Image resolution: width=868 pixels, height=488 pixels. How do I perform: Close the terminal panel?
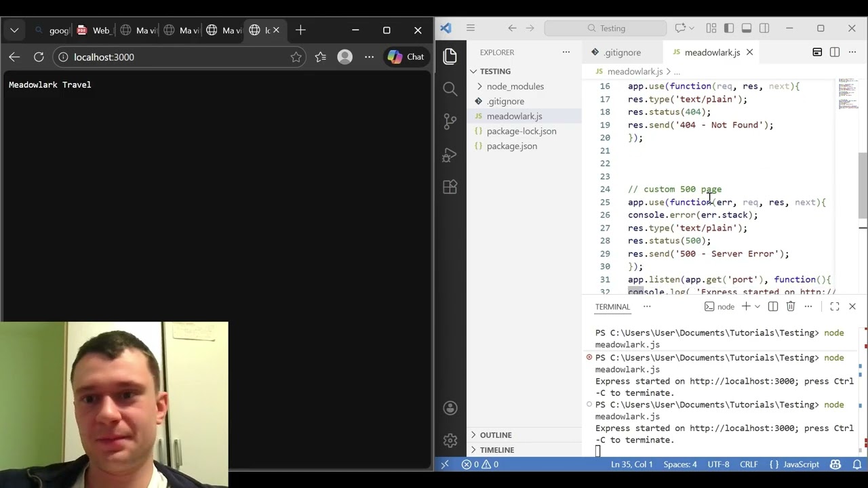pos(852,306)
